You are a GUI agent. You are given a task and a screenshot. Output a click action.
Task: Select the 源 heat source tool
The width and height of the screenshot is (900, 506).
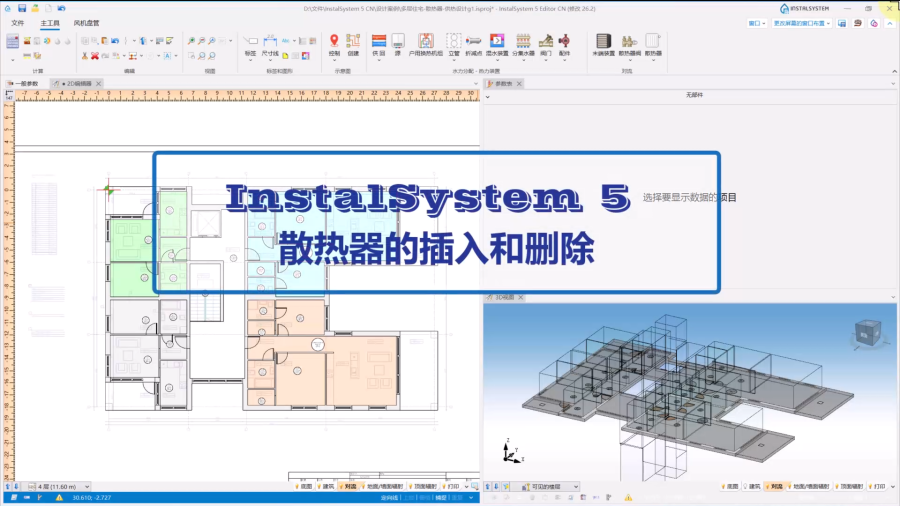[398, 45]
